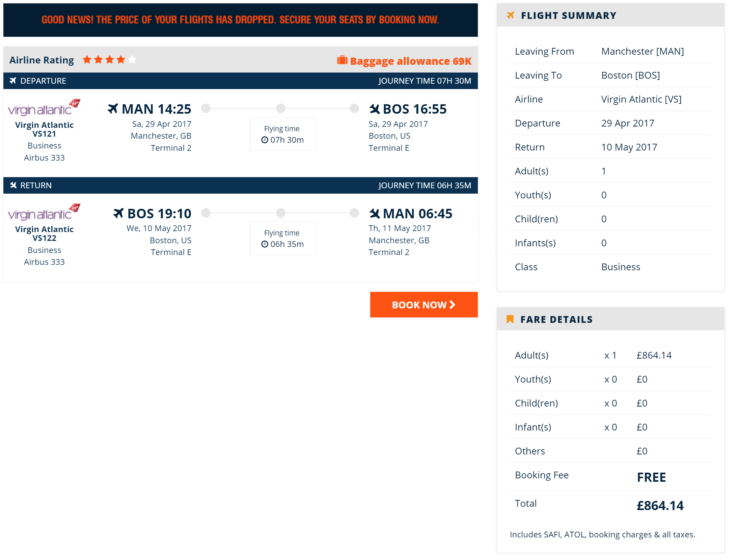This screenshot has height=560, width=734.
Task: Click the clock icon beside 06h 35m
Action: (x=265, y=244)
